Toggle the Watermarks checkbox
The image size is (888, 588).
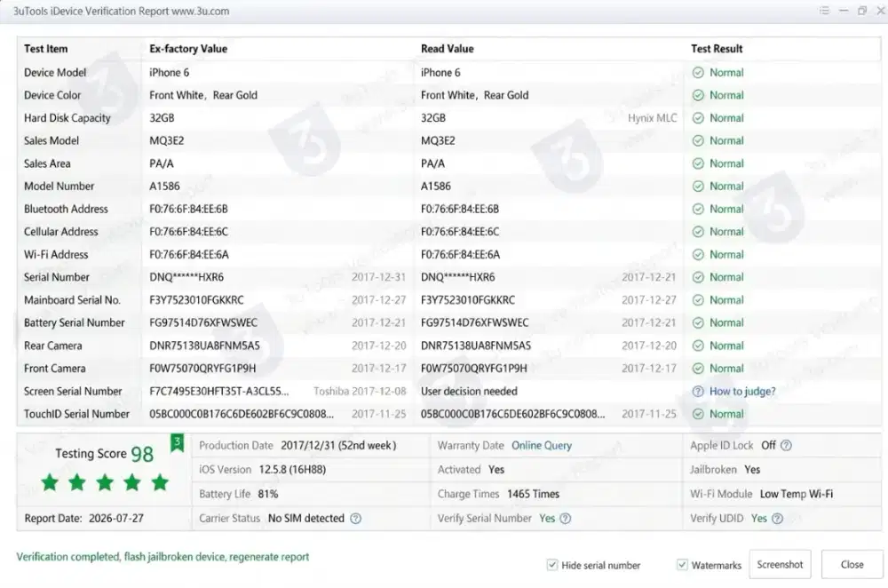pos(682,565)
